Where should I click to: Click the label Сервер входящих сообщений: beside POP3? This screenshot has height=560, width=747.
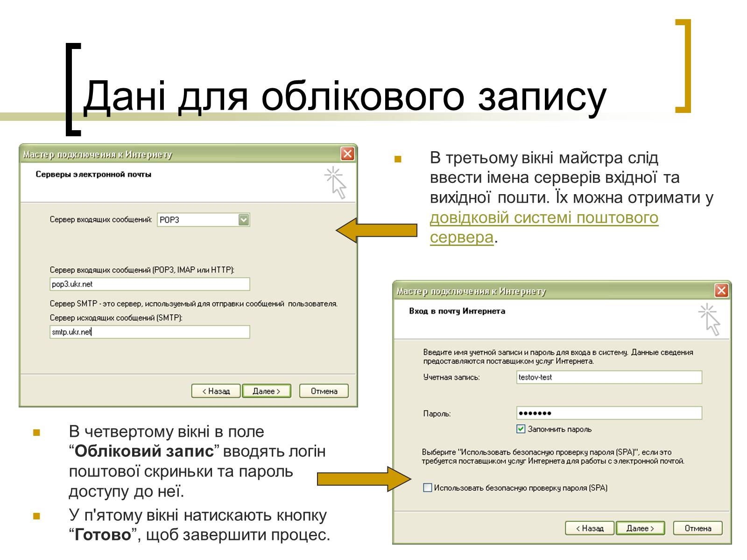[x=101, y=219]
